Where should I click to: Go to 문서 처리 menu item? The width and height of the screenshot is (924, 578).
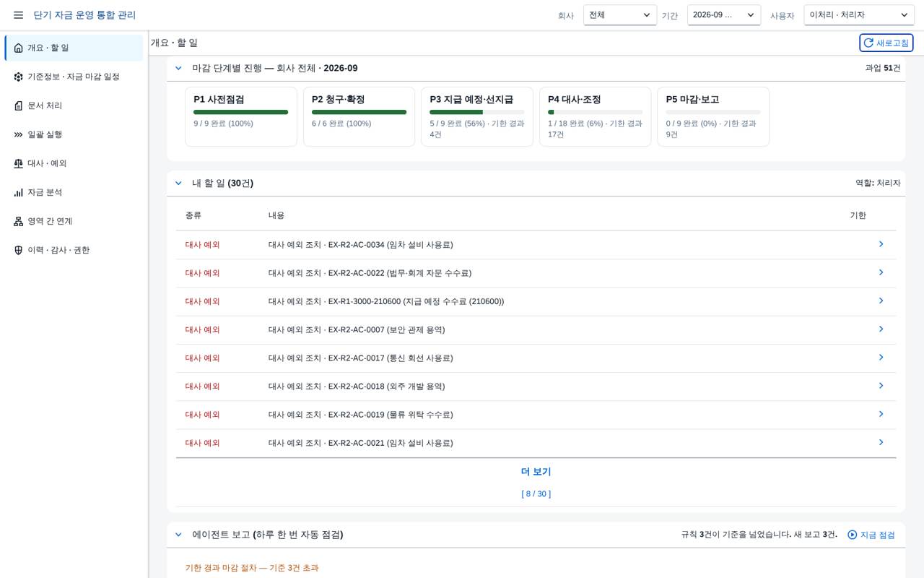[74, 105]
